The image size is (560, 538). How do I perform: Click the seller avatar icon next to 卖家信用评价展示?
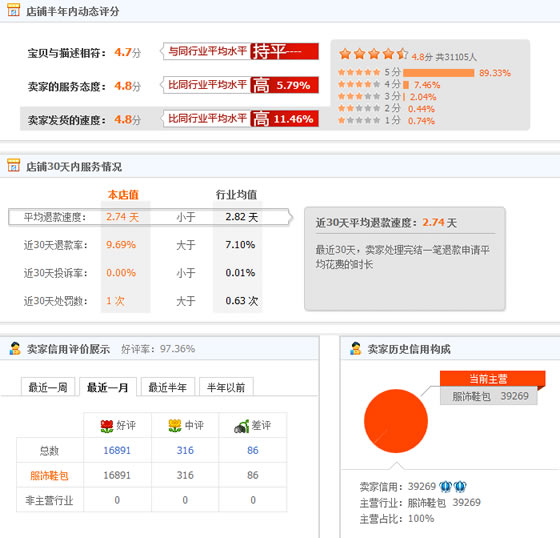(x=15, y=348)
